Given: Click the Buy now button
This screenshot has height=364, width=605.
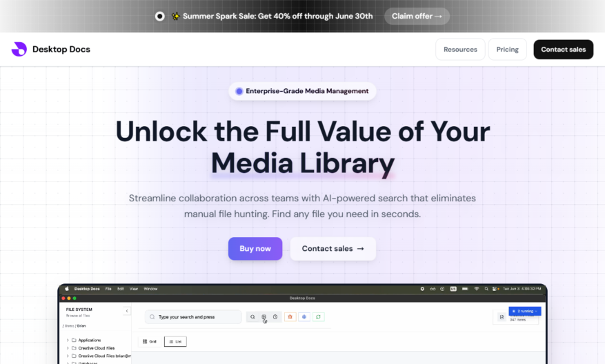Looking at the screenshot, I should 255,249.
